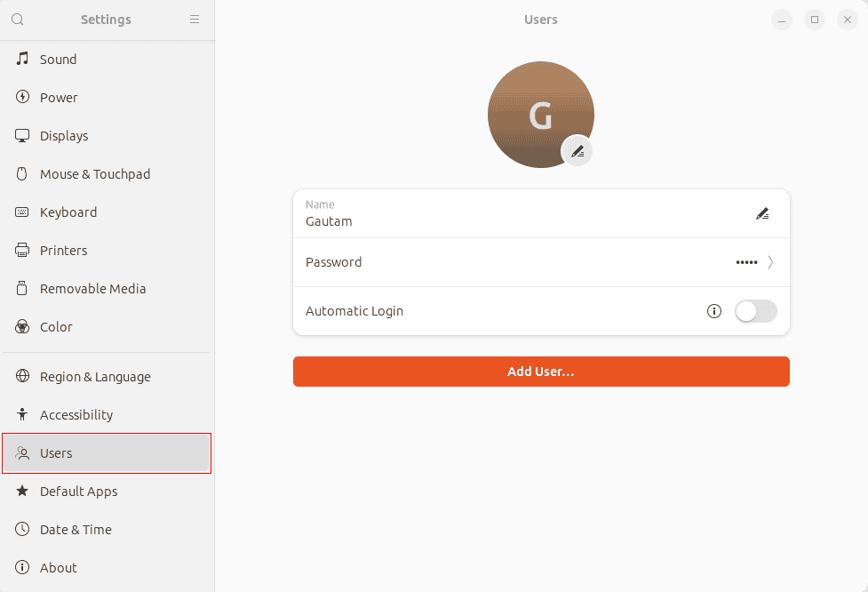This screenshot has width=868, height=592.
Task: Click the pencil to edit the Name field
Action: 762,213
